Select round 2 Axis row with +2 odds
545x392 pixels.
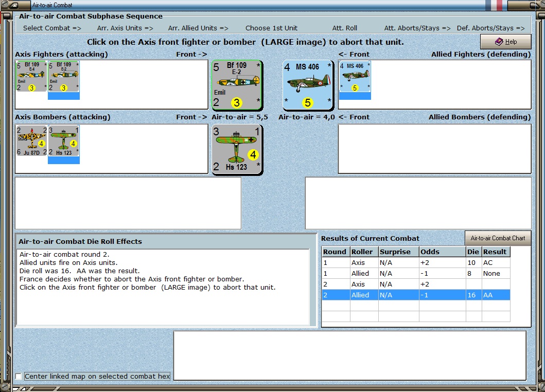pyautogui.click(x=416, y=284)
